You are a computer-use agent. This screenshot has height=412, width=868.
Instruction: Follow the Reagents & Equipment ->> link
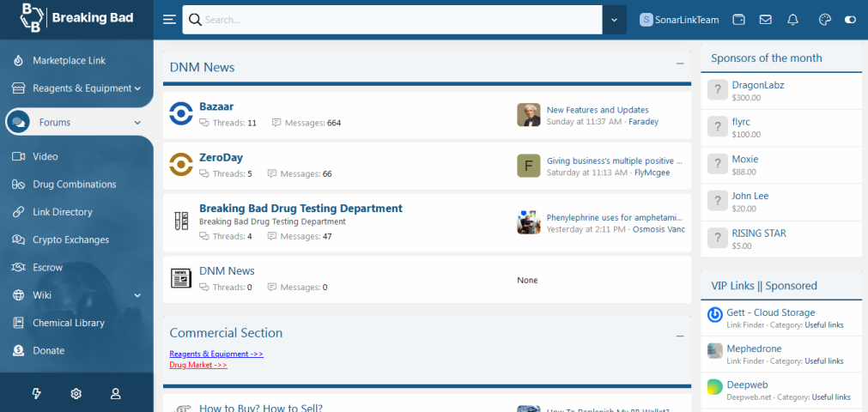216,354
